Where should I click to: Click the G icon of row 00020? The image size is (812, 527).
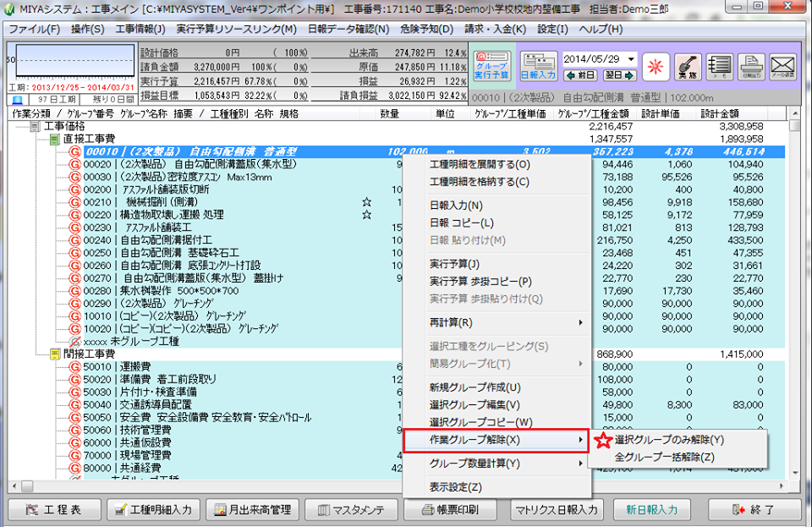click(x=75, y=165)
